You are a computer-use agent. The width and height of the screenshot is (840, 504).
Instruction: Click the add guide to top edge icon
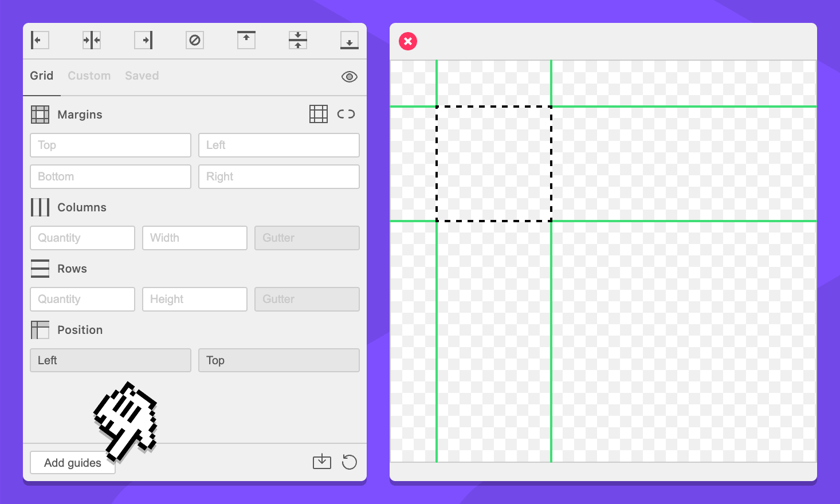click(x=246, y=40)
